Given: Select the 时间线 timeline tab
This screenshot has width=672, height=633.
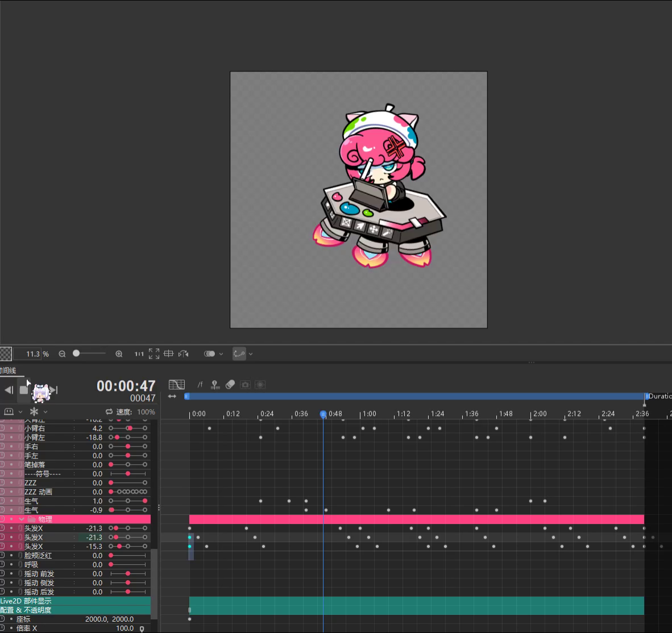Looking at the screenshot, I should [x=8, y=370].
